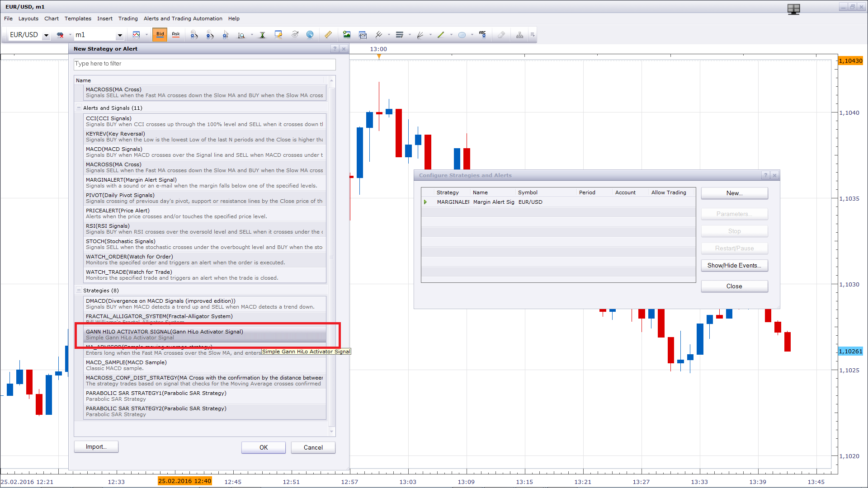Click the monitor icon at top right
The width and height of the screenshot is (868, 488).
[793, 9]
